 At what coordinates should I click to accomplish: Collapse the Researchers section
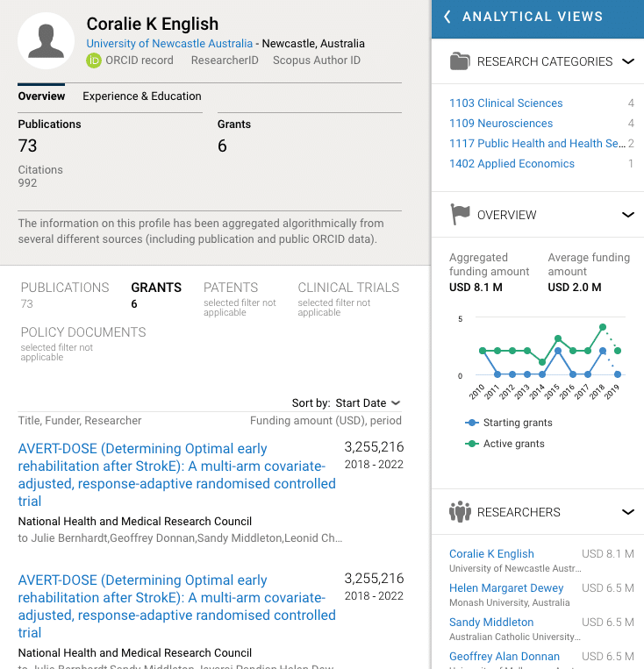627,512
